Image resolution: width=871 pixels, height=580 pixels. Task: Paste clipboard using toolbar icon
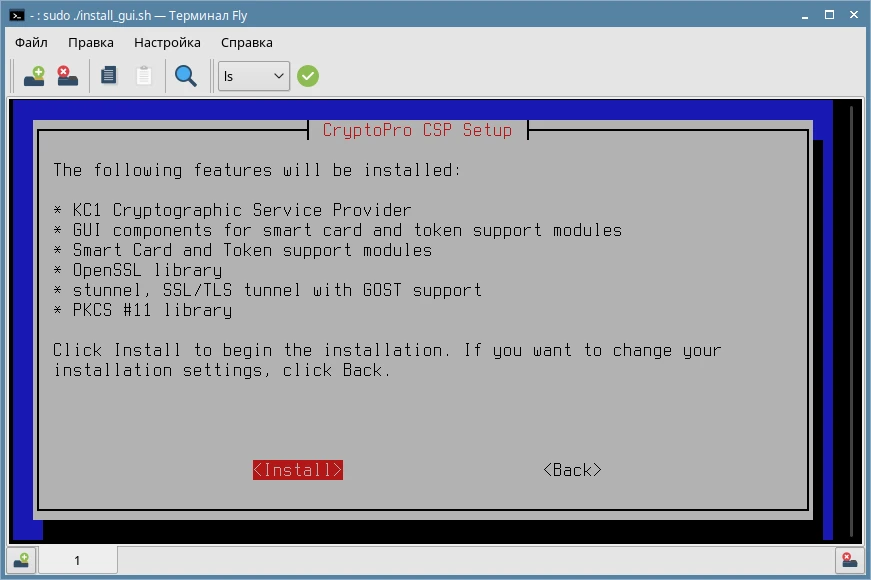pos(144,76)
